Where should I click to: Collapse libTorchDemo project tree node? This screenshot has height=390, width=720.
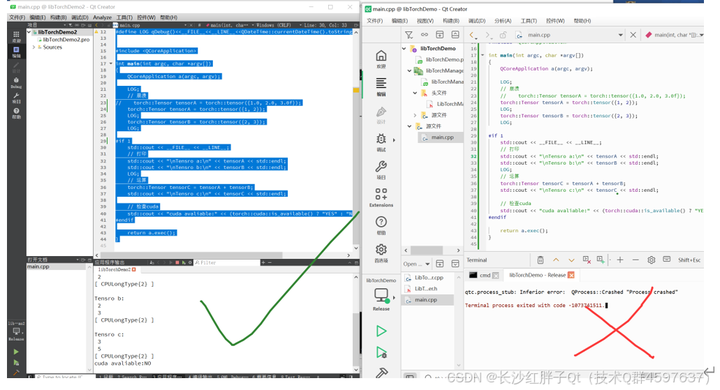coord(404,48)
